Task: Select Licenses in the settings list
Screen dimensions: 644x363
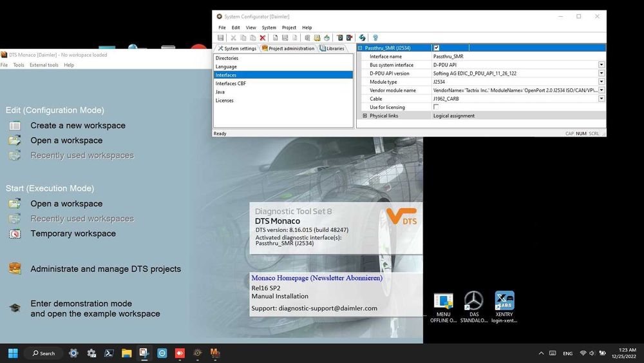Action: (283, 101)
